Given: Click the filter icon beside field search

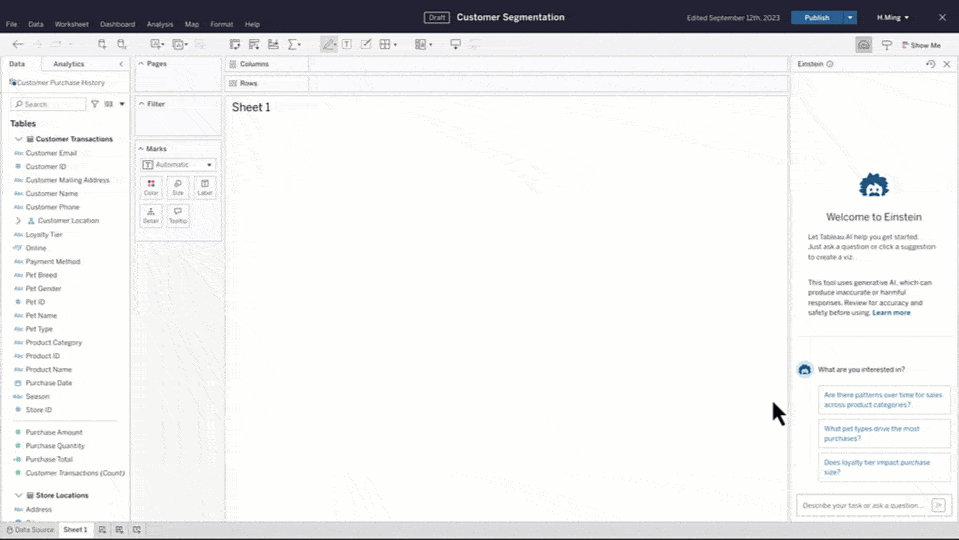Looking at the screenshot, I should (95, 104).
